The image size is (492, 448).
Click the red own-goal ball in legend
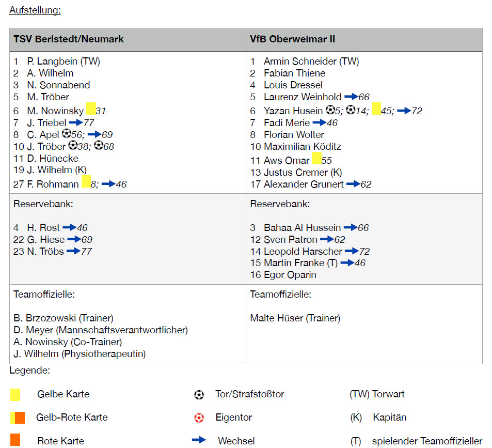tap(199, 418)
